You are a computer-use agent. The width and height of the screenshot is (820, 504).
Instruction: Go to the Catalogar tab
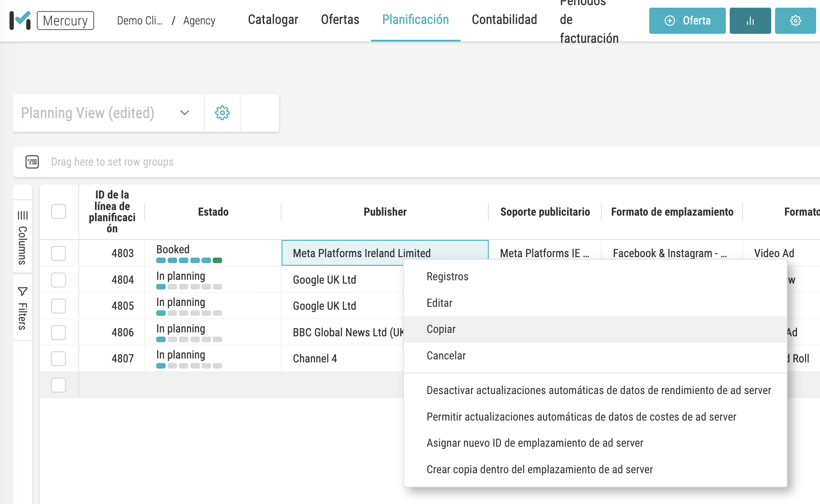pos(273,20)
